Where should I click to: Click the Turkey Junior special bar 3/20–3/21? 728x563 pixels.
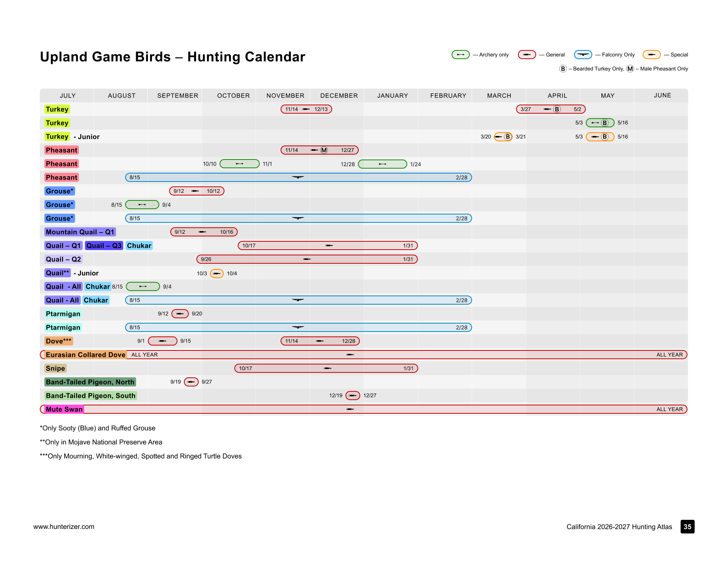504,136
